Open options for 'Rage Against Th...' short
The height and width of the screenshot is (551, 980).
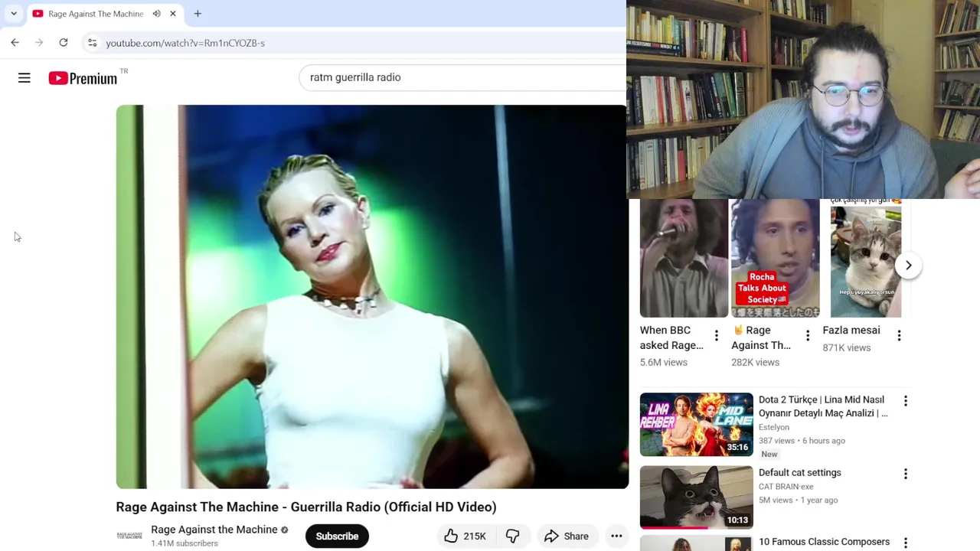coord(808,336)
